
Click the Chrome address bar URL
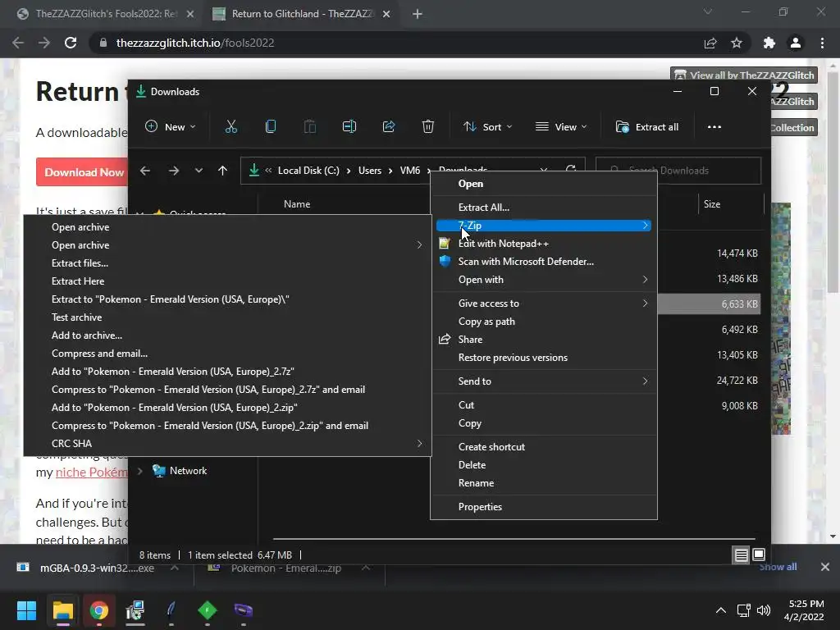(x=195, y=43)
